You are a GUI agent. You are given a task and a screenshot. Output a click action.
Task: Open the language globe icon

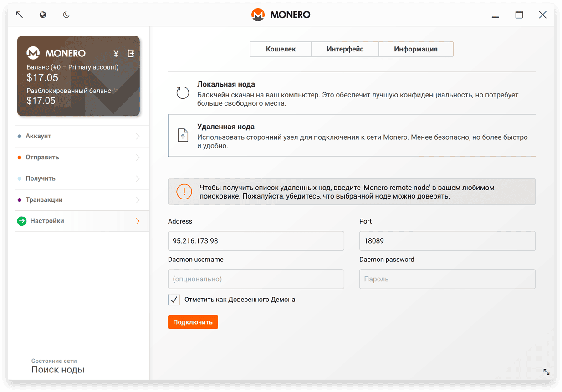point(43,15)
